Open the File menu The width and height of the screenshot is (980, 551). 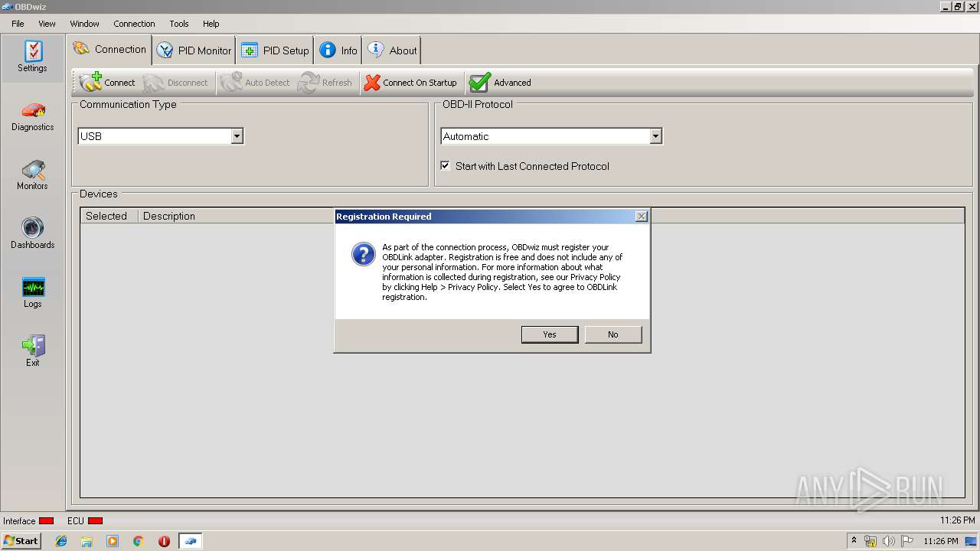(x=18, y=24)
